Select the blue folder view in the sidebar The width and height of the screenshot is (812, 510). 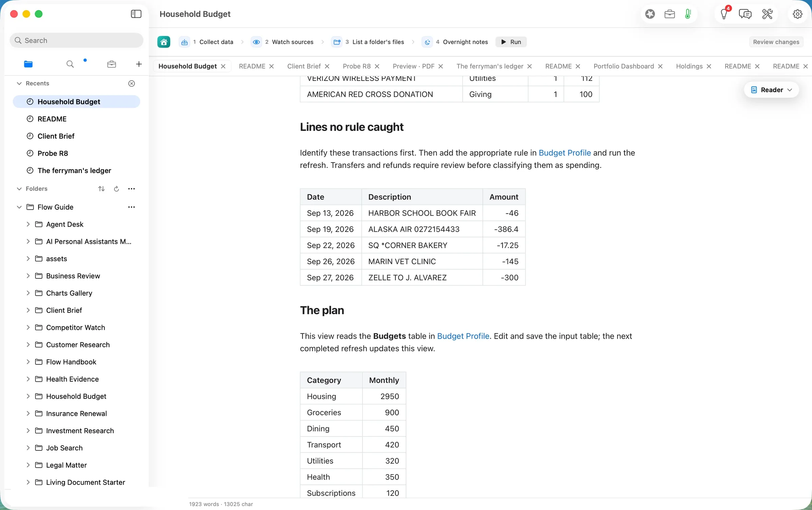(x=28, y=64)
